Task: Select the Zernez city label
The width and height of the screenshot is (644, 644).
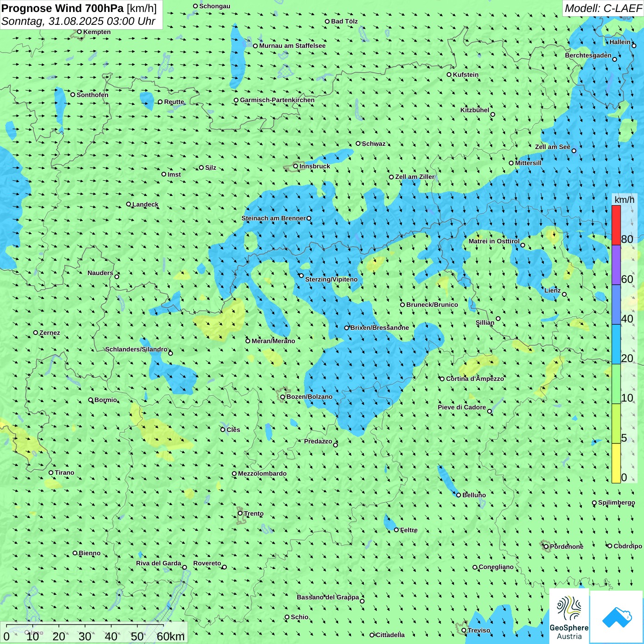Action: [50, 333]
